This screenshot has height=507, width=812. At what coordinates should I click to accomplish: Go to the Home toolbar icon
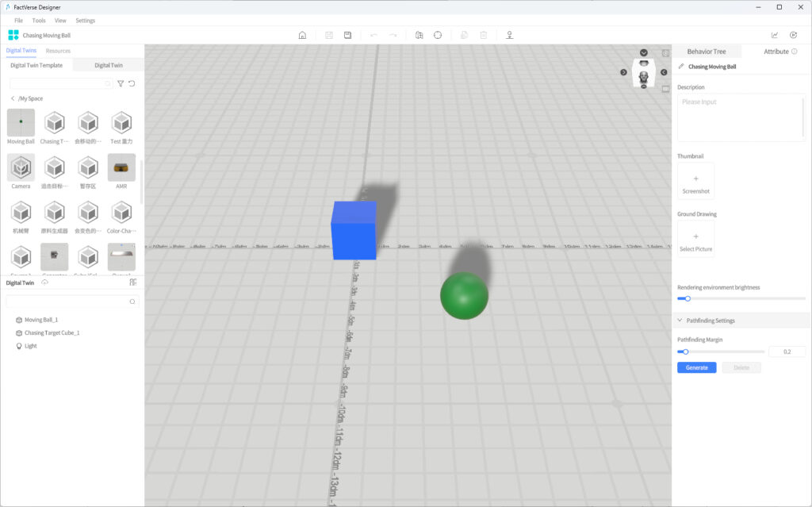point(302,35)
